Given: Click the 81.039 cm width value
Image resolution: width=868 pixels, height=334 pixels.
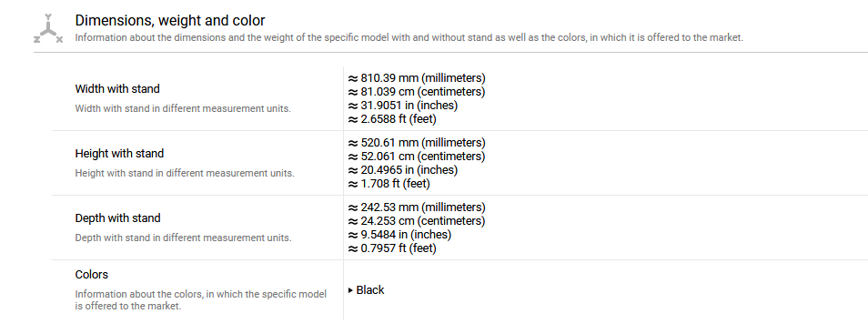Looking at the screenshot, I should [x=417, y=91].
